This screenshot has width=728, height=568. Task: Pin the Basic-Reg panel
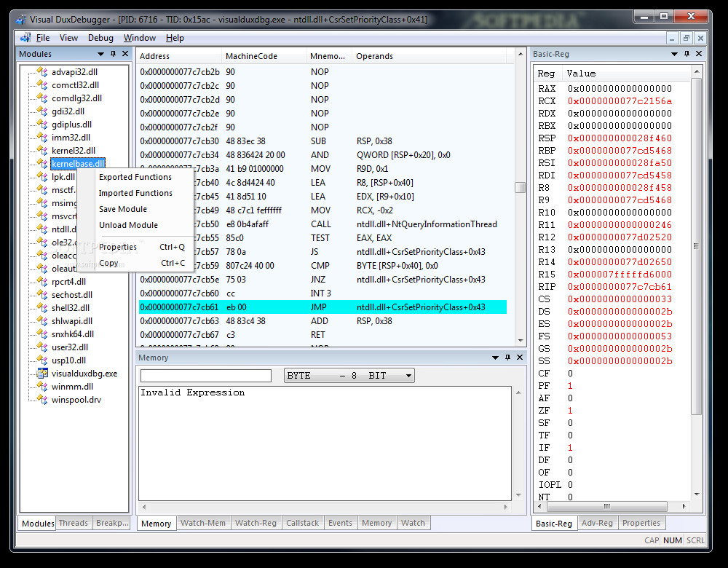[687, 54]
